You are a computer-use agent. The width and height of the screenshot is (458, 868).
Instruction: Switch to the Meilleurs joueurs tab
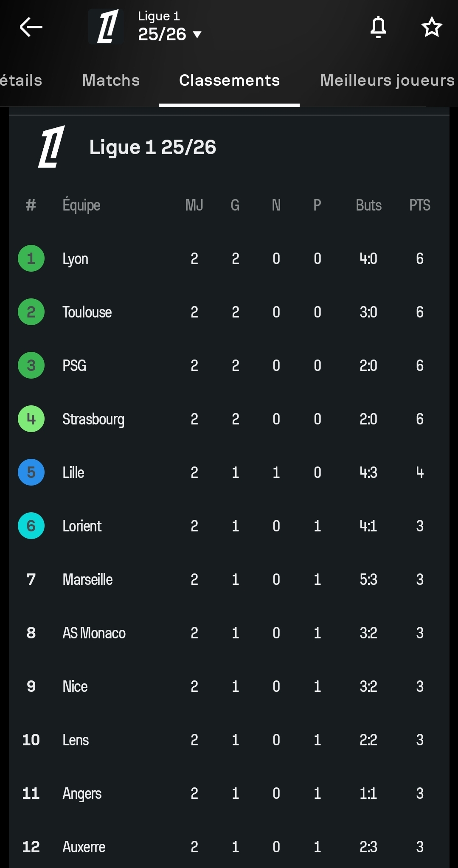coord(387,80)
